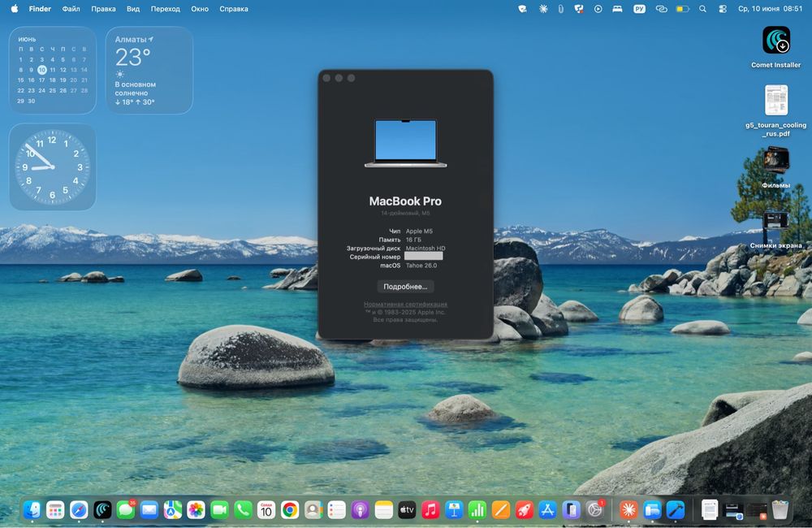Viewport: 812px width, 528px height.
Task: Click the Подробнее… button
Action: coord(405,287)
